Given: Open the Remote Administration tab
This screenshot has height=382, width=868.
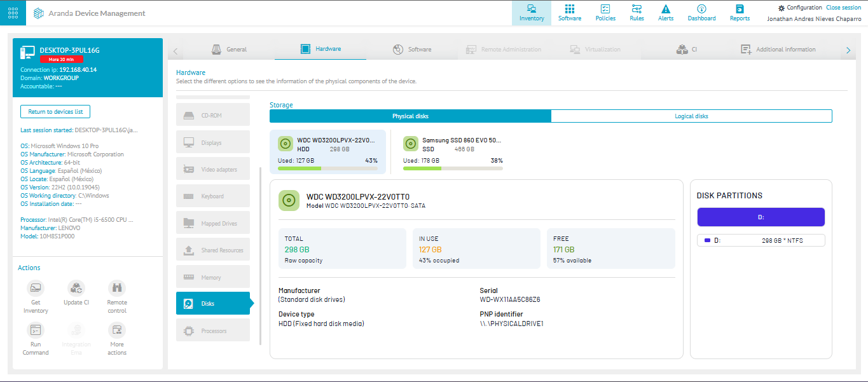Looking at the screenshot, I should coord(503,49).
